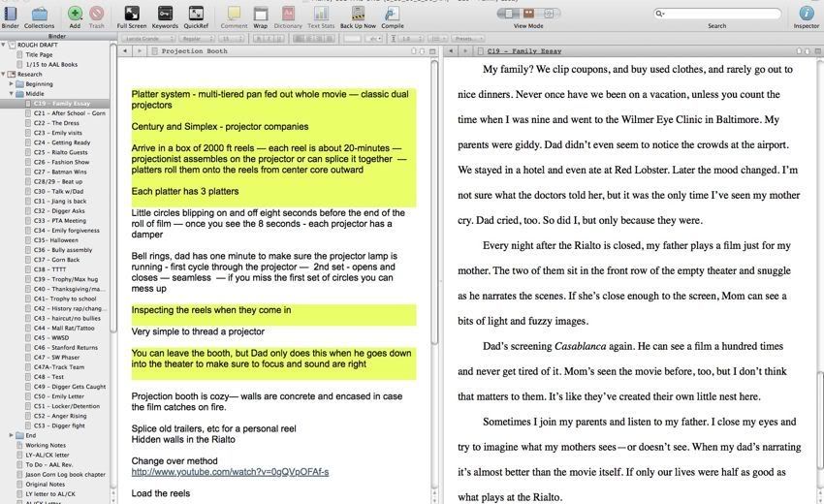This screenshot has width=824, height=504.
Task: Click the binder vertical scrollbar
Action: coord(113,187)
